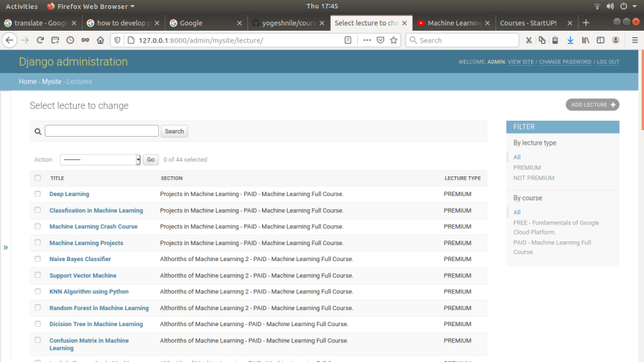Click synced tabs toolbar icon

pos(55,40)
